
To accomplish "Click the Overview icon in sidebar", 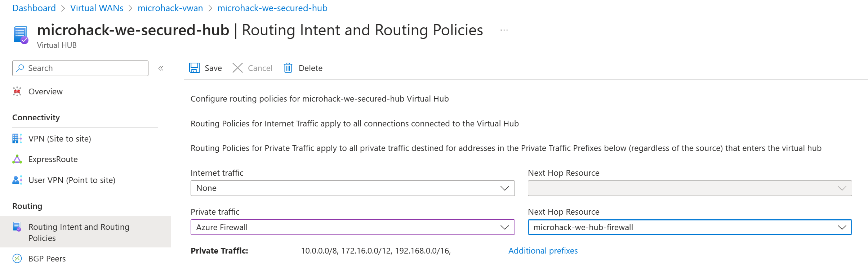I will coord(17,91).
